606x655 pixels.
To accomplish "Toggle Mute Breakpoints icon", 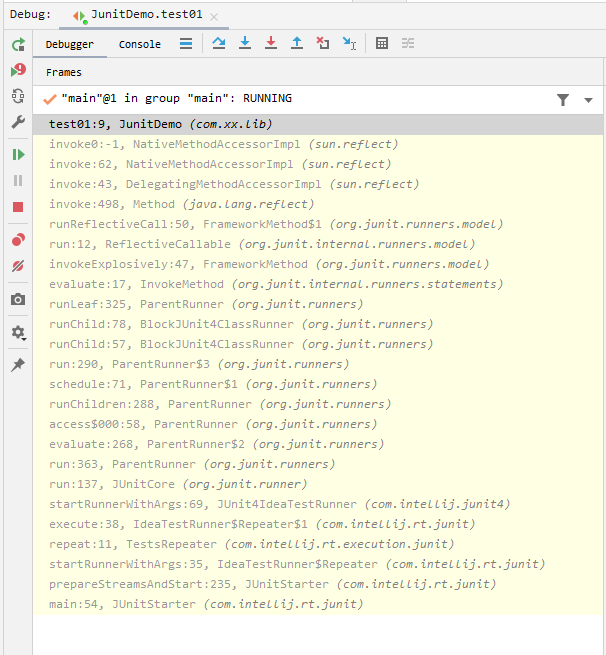I will pyautogui.click(x=18, y=266).
